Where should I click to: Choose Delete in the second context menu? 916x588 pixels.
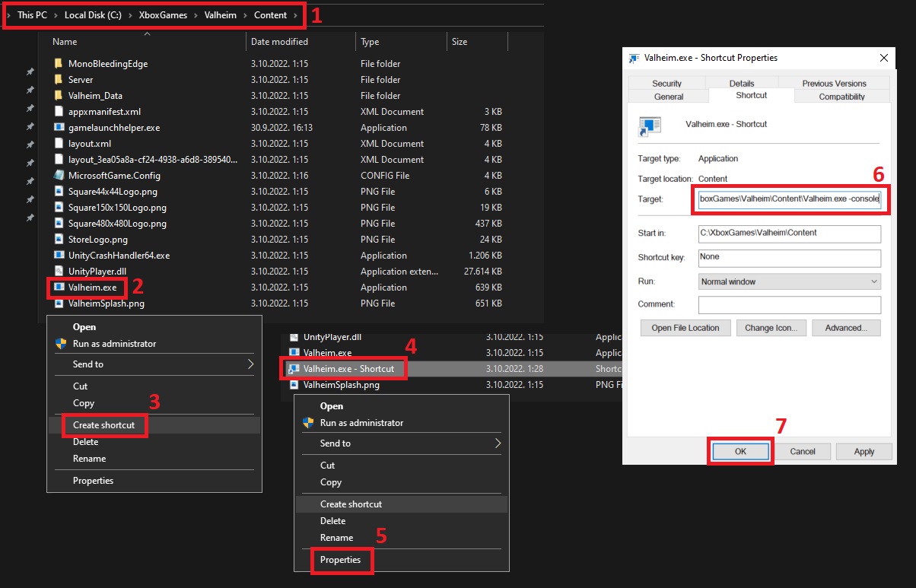401,521
